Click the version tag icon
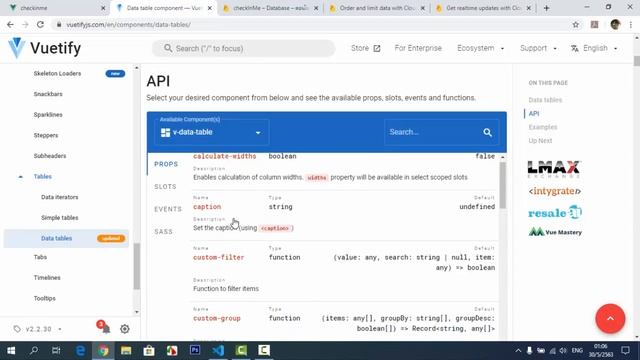640x360 pixels. (17, 329)
